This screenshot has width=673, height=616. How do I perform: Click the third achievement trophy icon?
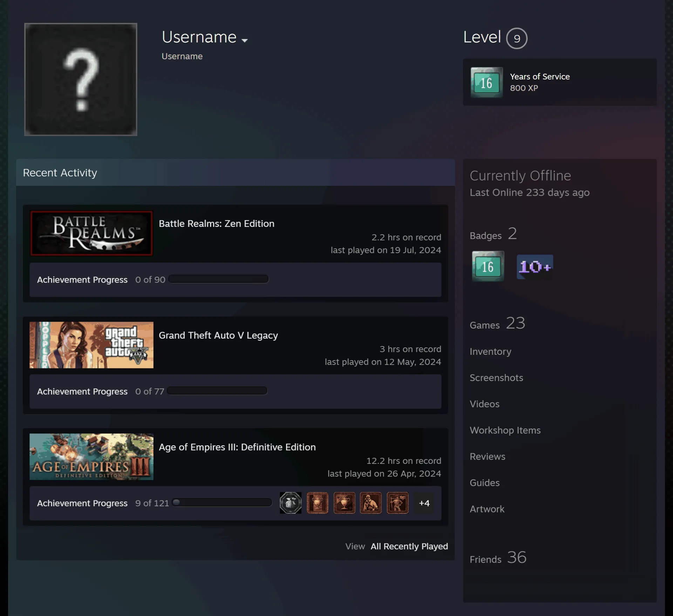tap(344, 503)
